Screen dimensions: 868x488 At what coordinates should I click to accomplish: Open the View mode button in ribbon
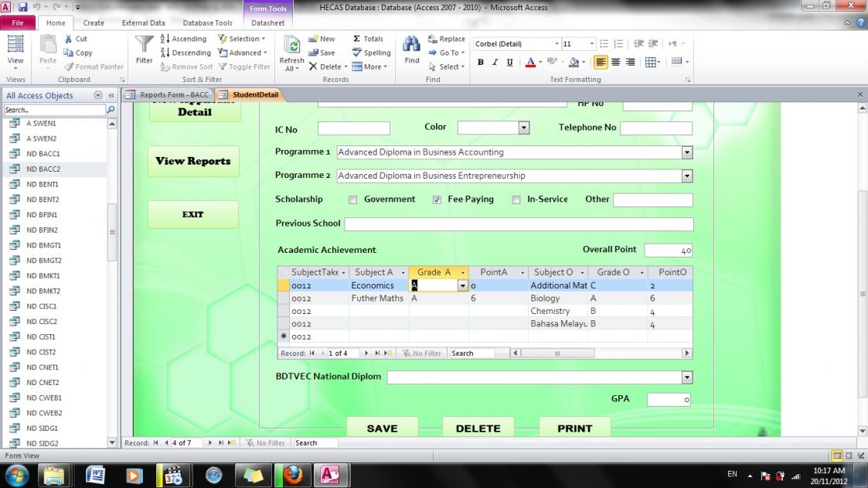15,53
